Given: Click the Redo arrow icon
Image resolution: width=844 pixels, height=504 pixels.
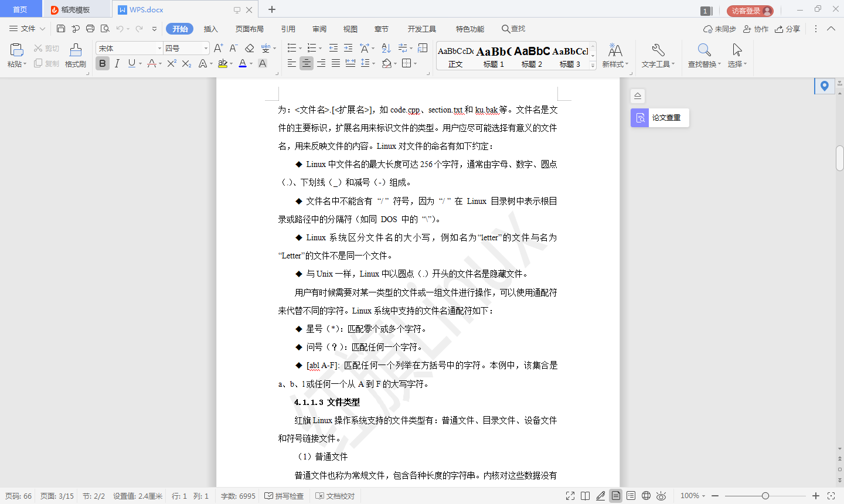Looking at the screenshot, I should 139,29.
